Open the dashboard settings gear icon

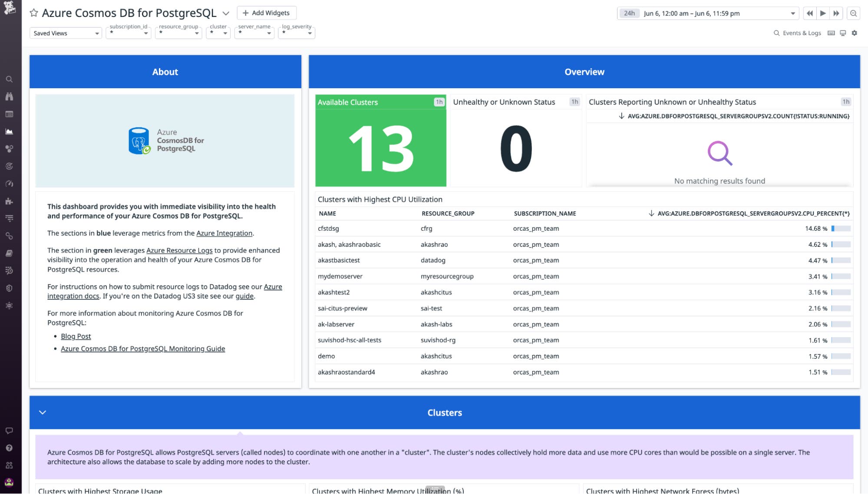854,33
